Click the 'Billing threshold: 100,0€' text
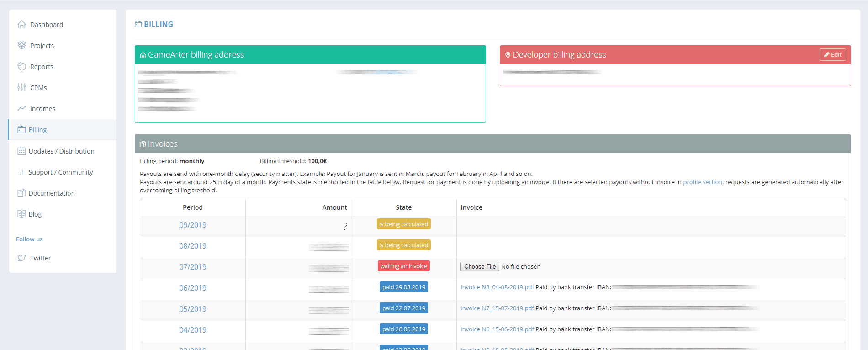 point(293,161)
